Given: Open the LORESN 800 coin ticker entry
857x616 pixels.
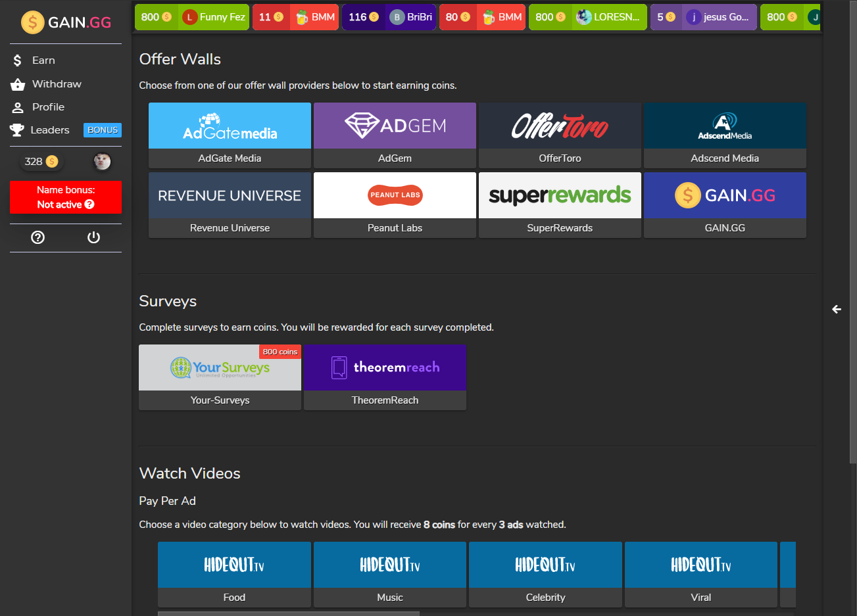Looking at the screenshot, I should click(588, 17).
